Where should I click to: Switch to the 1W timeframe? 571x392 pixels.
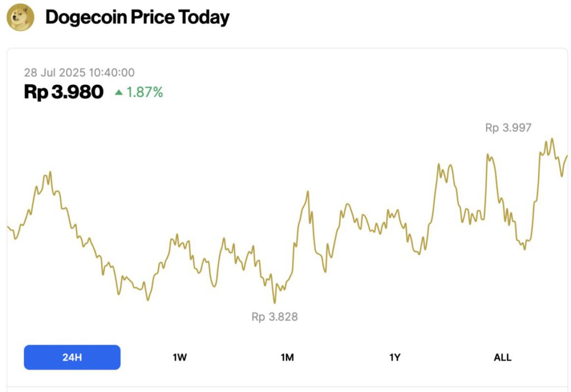pos(180,357)
